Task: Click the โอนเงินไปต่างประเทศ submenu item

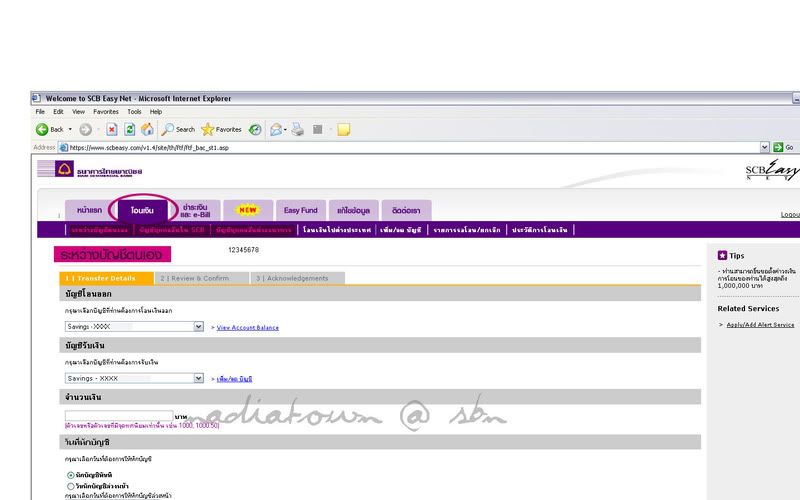Action: 337,230
